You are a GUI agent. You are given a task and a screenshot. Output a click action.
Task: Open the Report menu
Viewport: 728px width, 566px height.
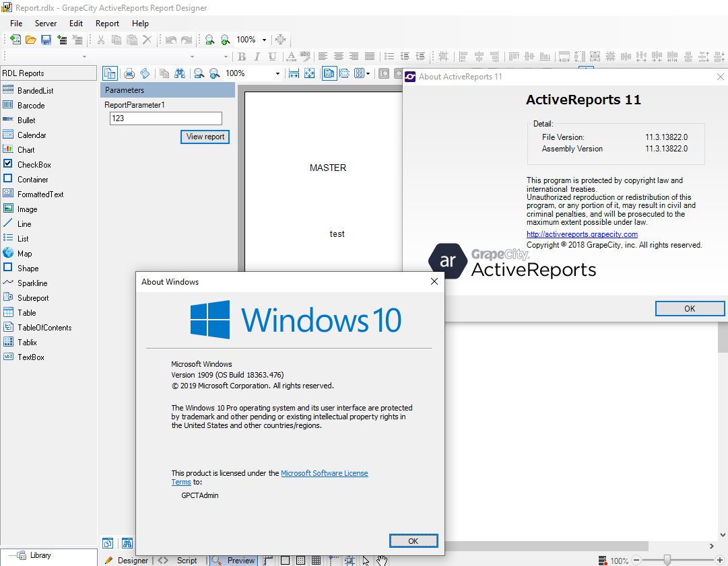coord(107,23)
